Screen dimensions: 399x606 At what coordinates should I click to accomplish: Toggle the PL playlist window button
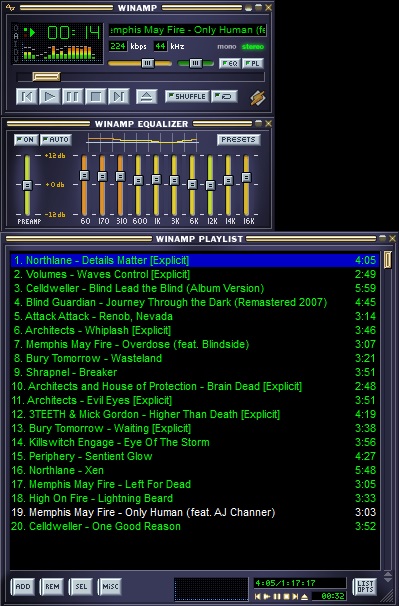[x=253, y=63]
